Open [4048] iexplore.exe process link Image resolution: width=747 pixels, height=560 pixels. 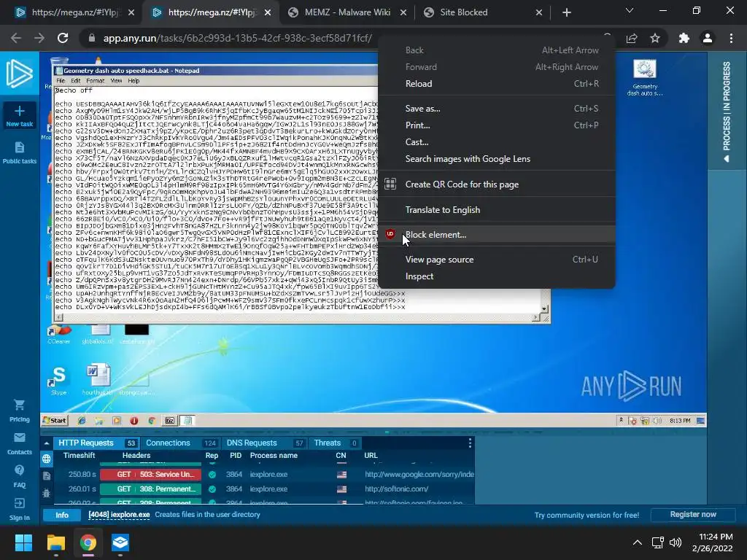(x=119, y=515)
